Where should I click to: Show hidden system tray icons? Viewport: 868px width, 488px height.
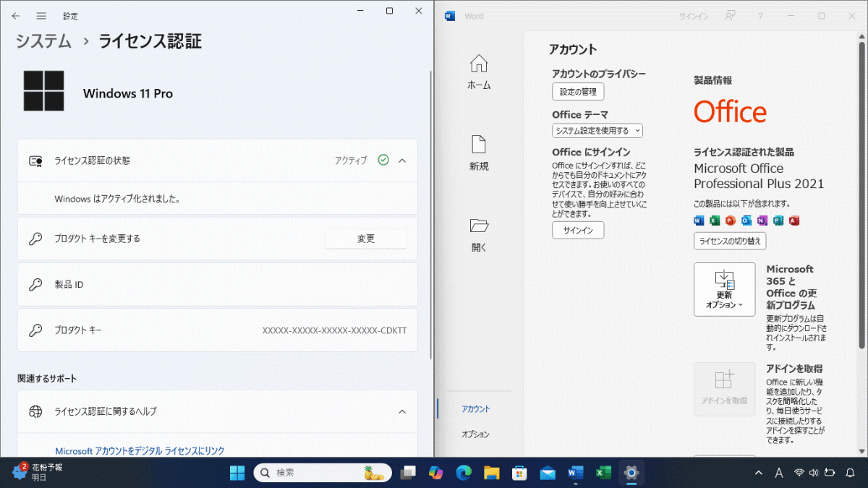[759, 473]
